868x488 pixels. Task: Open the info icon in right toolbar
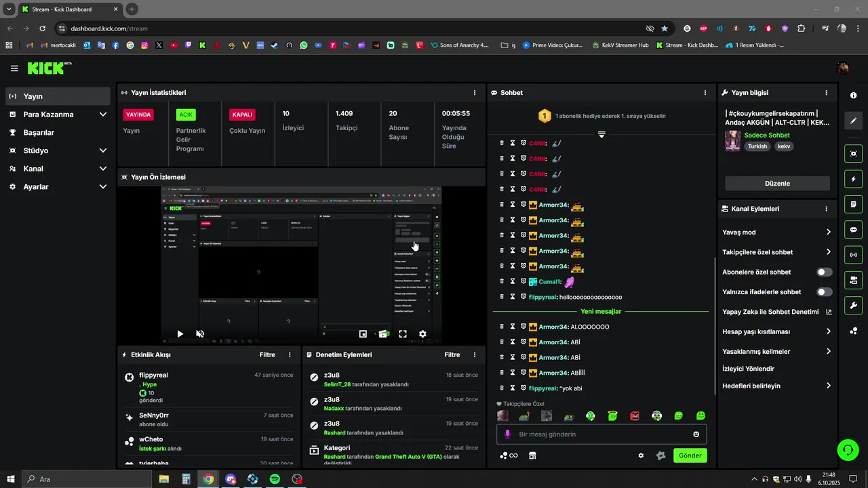[853, 96]
